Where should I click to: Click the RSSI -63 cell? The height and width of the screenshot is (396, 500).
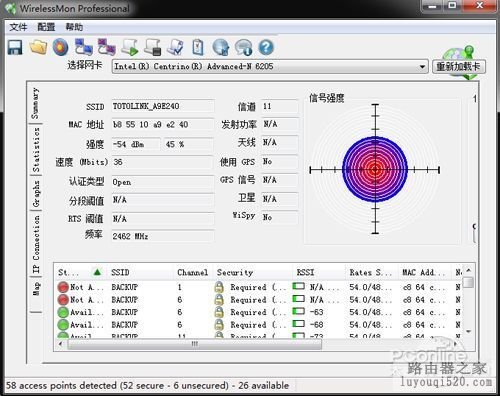[316, 312]
